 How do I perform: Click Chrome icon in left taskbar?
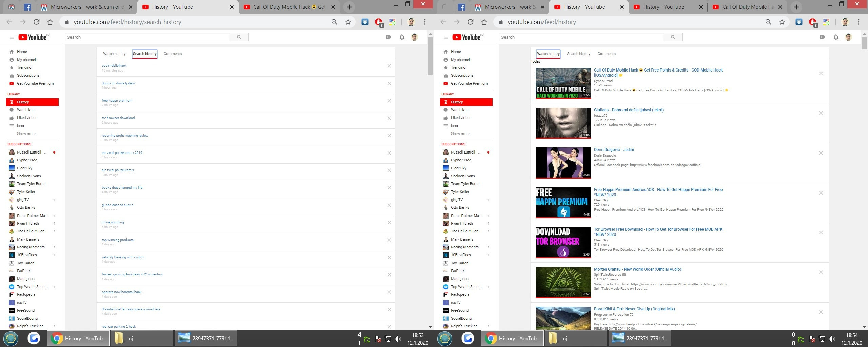click(x=78, y=338)
